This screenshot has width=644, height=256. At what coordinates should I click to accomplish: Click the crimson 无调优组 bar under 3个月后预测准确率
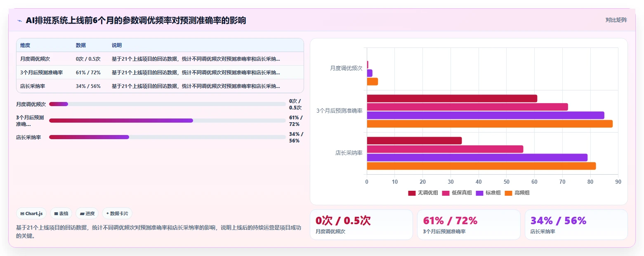coord(452,98)
